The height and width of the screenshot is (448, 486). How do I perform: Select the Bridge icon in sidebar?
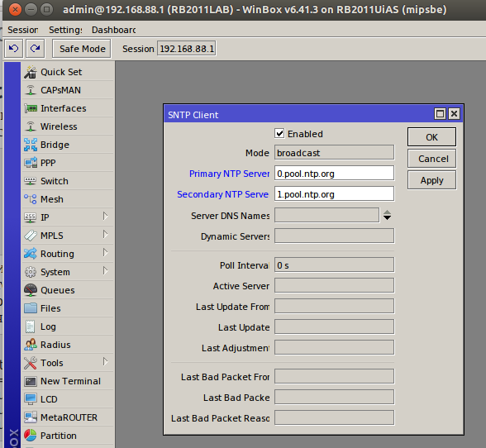pyautogui.click(x=31, y=145)
